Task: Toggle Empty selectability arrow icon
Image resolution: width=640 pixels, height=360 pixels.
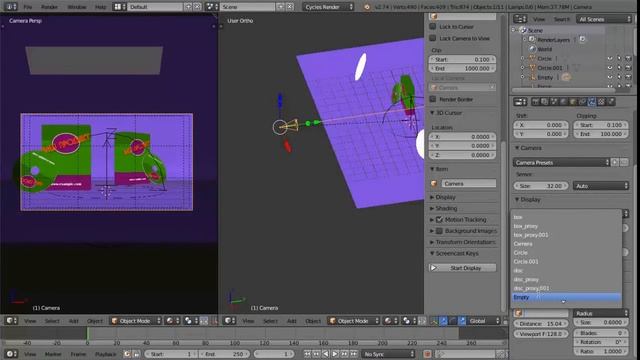Action: click(x=619, y=77)
